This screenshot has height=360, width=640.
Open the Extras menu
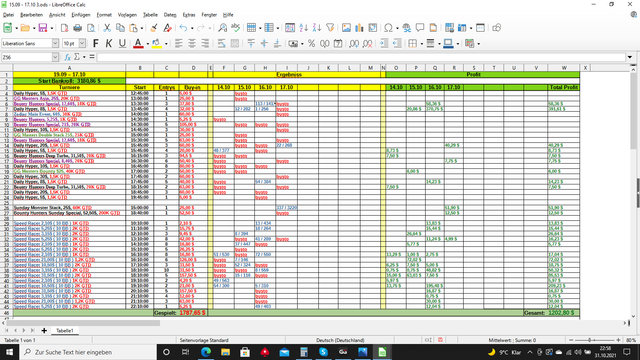tap(189, 15)
